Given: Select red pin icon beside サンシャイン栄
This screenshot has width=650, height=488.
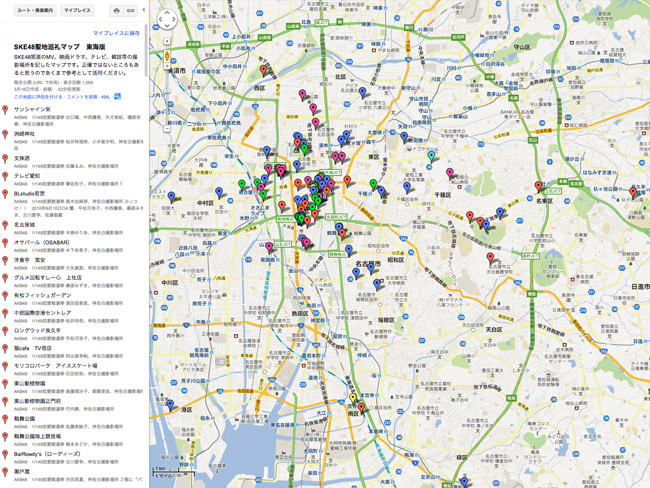Looking at the screenshot, I should [5, 110].
